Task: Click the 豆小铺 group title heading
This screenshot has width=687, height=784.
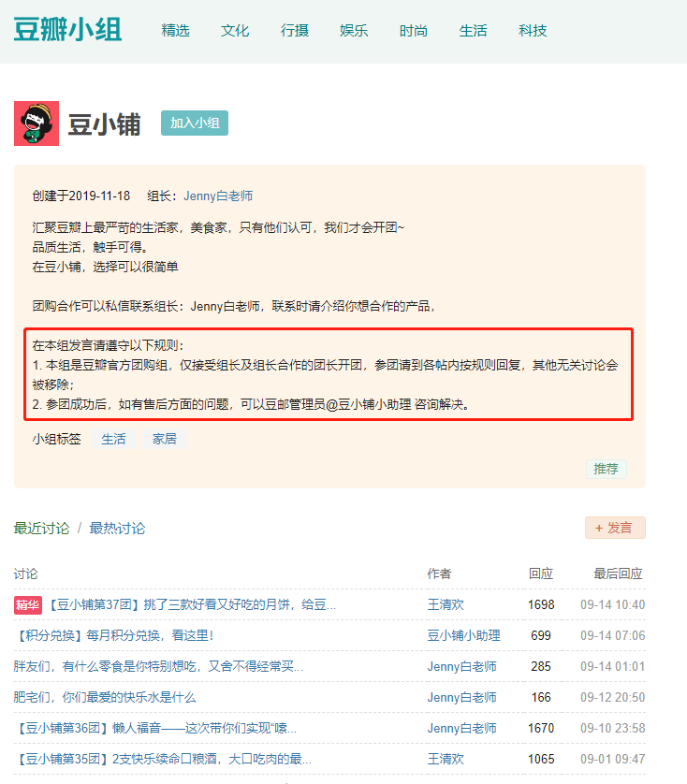Action: 104,124
